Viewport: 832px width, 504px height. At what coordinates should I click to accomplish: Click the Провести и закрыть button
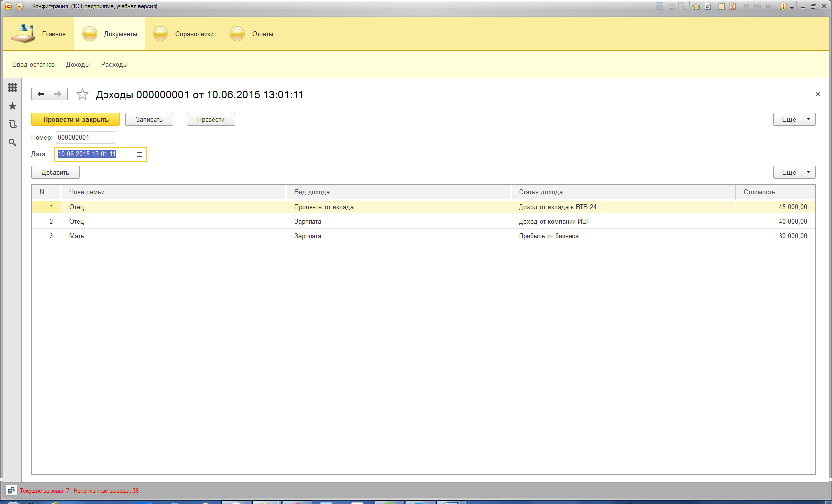(75, 119)
